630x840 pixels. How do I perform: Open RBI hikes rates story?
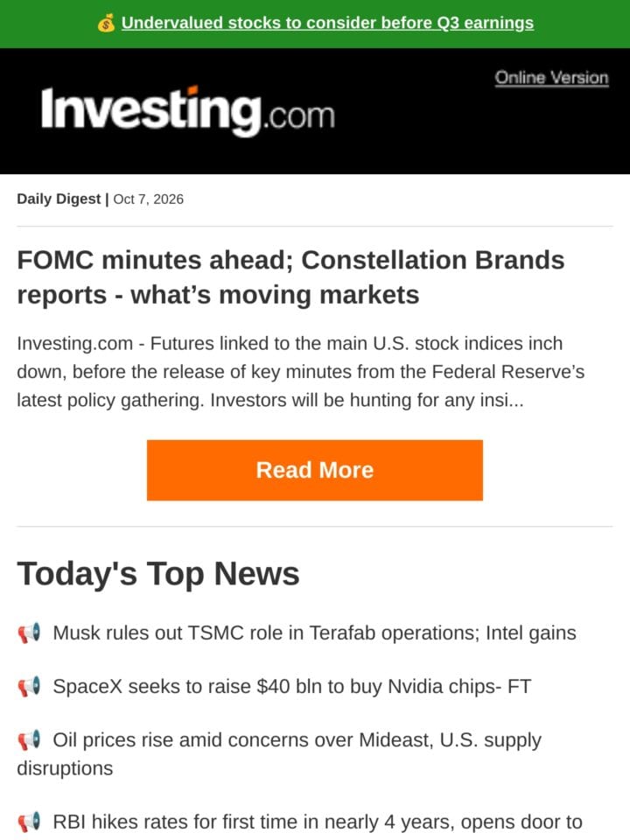pos(317,822)
